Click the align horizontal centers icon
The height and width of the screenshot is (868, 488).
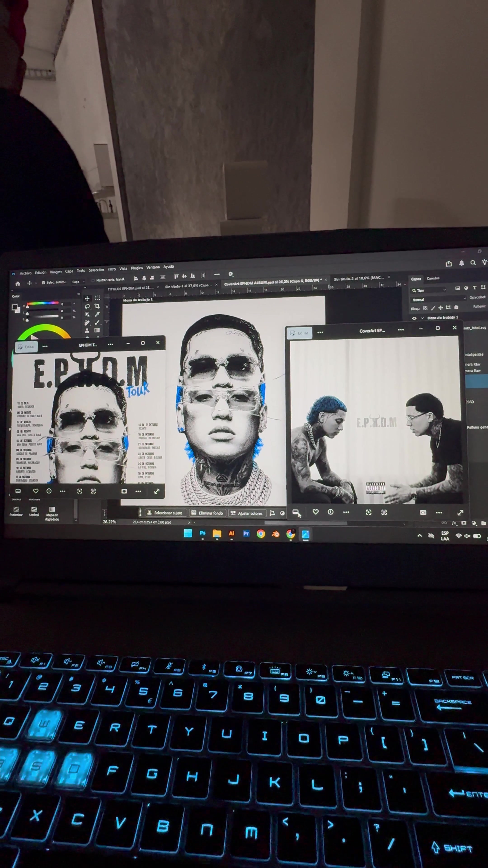[144, 278]
